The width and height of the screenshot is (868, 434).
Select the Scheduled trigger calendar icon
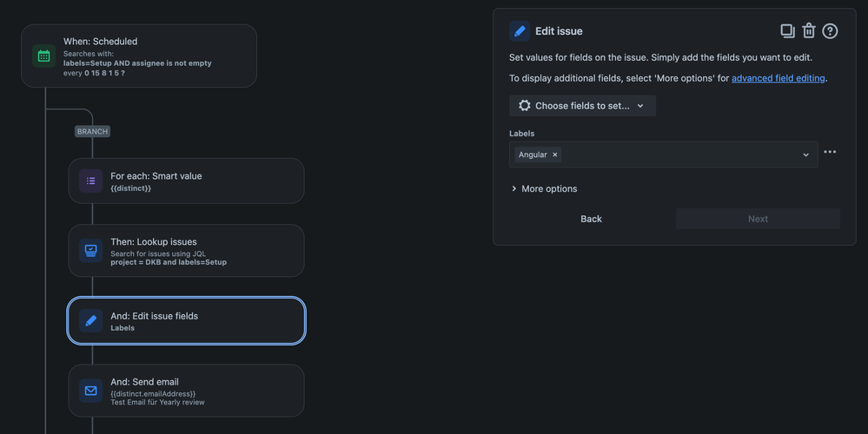(43, 56)
